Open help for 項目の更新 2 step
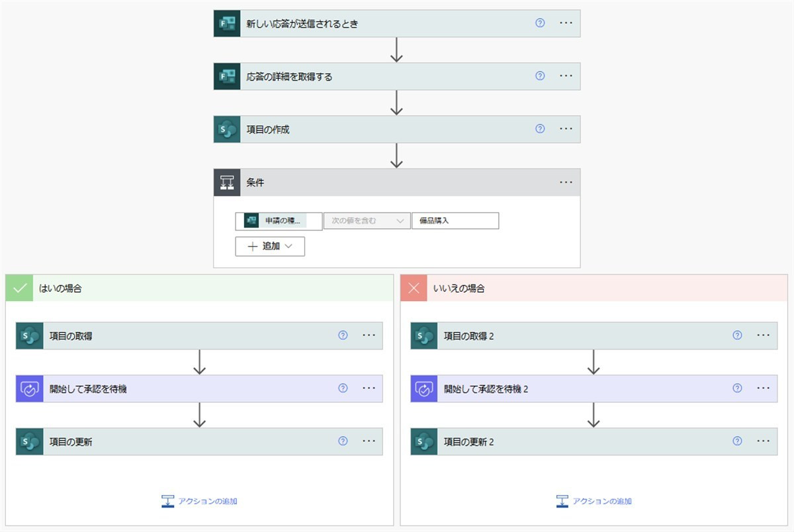794x532 pixels. click(737, 441)
